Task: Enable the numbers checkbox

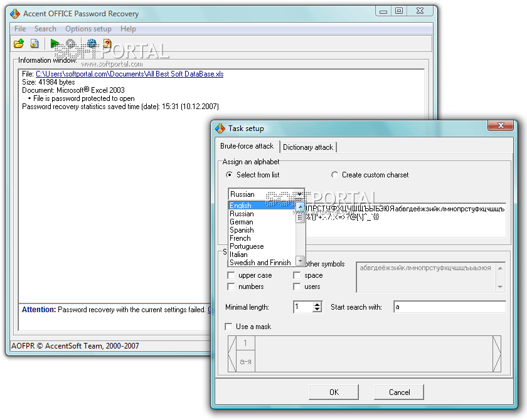Action: click(231, 286)
